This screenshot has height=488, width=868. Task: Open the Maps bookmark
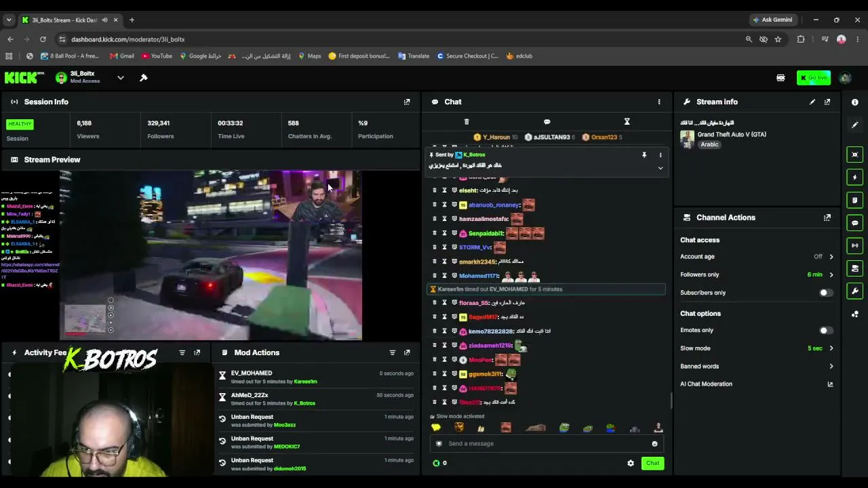pyautogui.click(x=310, y=56)
